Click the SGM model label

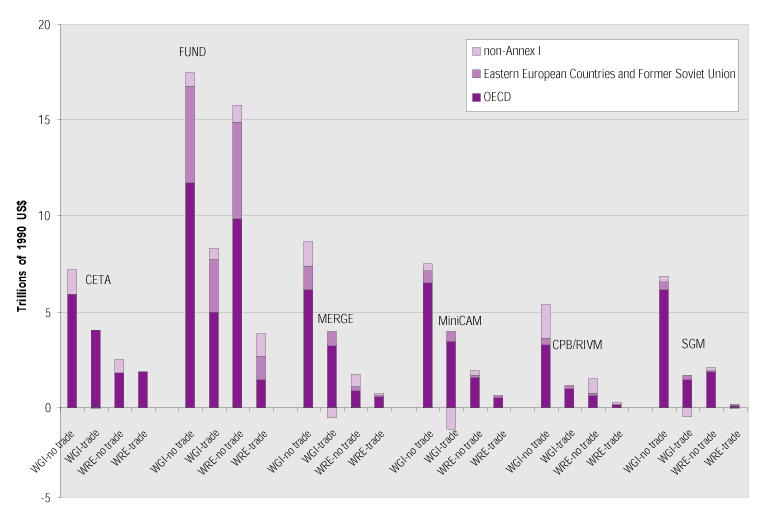pos(694,343)
